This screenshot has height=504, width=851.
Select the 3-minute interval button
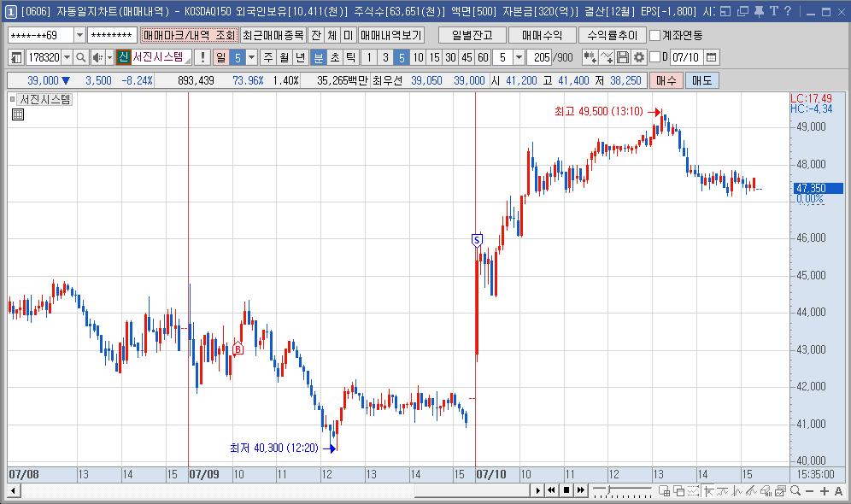click(385, 57)
